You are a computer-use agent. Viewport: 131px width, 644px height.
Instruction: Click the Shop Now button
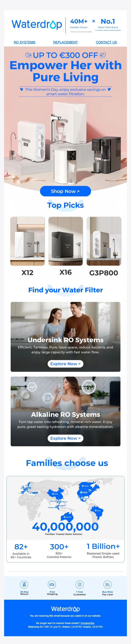(65, 191)
